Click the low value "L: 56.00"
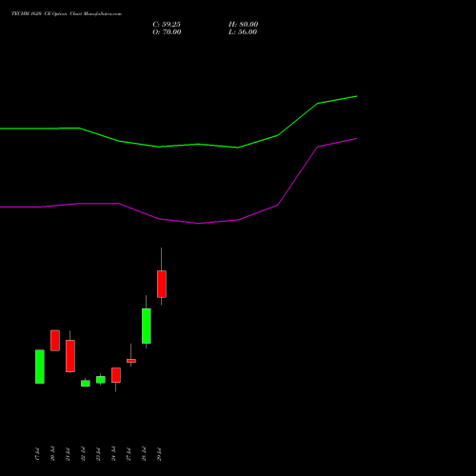 [243, 32]
